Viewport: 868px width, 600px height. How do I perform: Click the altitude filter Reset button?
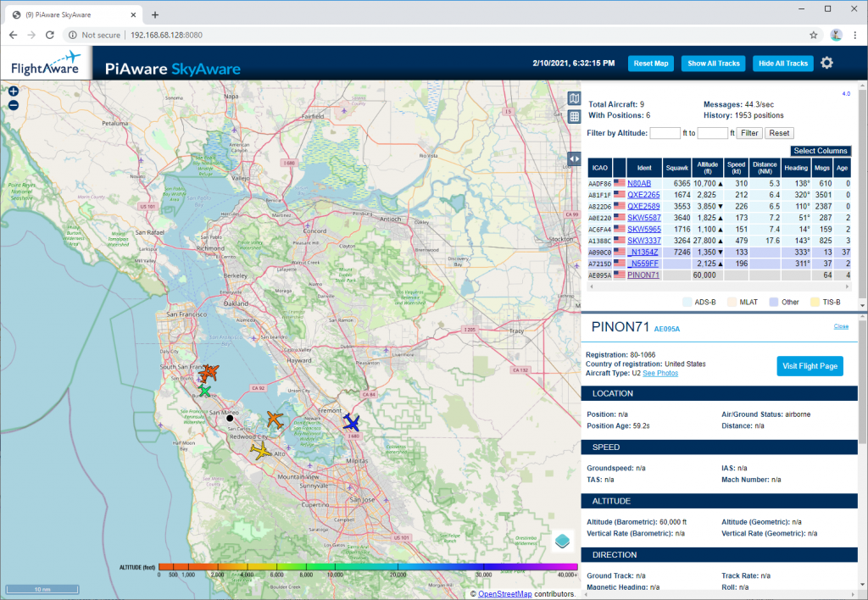779,133
